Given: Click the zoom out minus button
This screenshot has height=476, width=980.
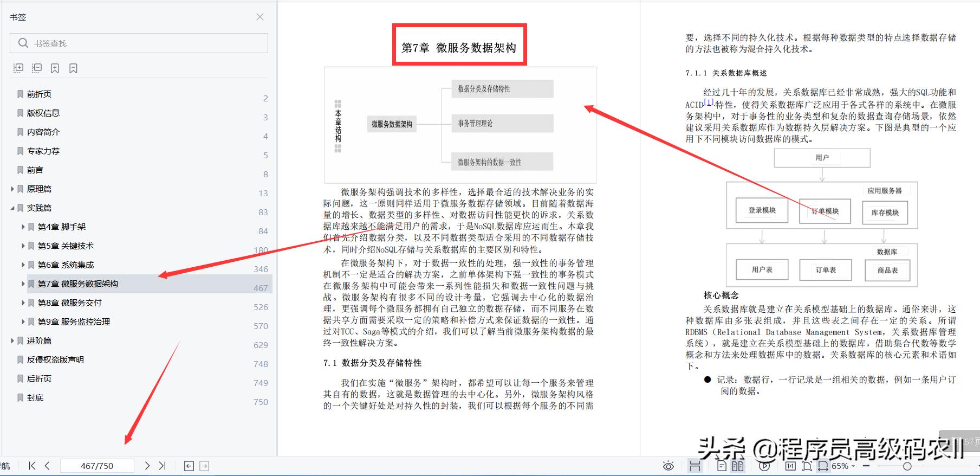Looking at the screenshot, I should [x=866, y=466].
